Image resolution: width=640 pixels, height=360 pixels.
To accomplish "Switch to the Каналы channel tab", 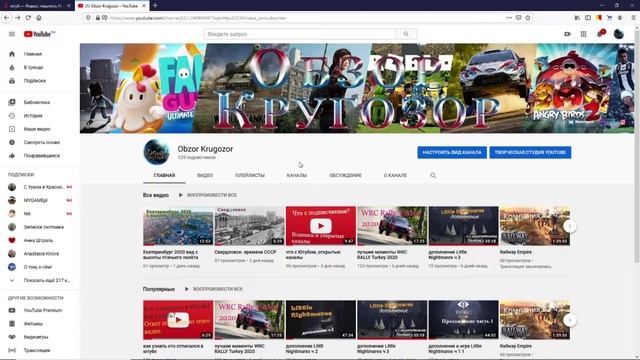I will tap(297, 175).
